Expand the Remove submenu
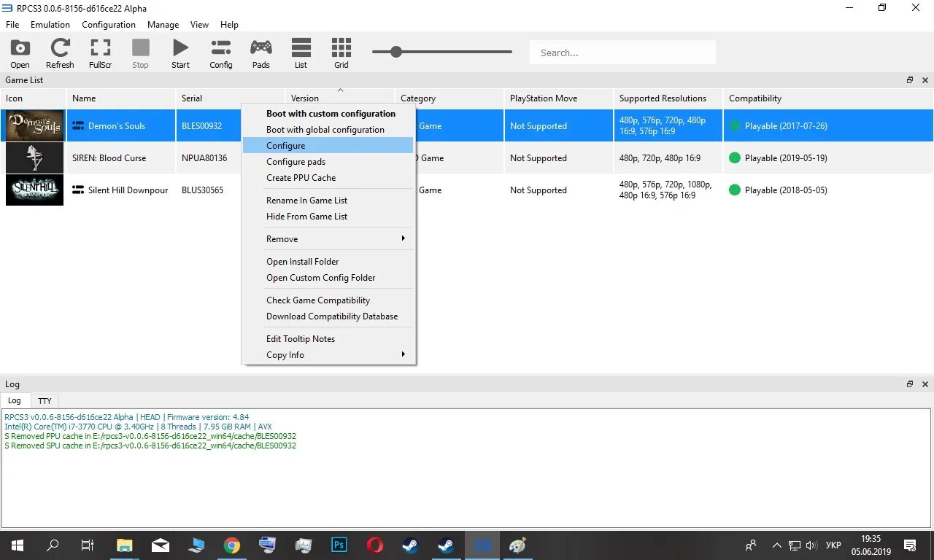This screenshot has height=560, width=934. pyautogui.click(x=328, y=238)
